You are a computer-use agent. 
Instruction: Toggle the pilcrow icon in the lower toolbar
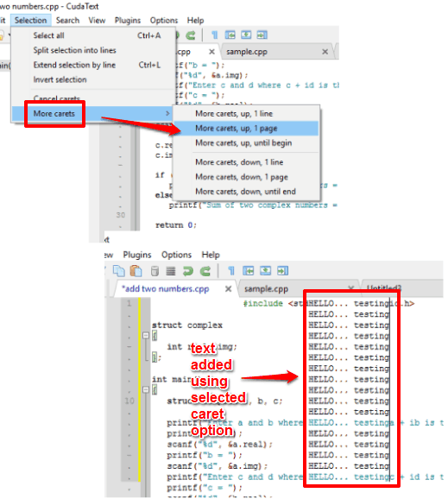click(x=231, y=271)
